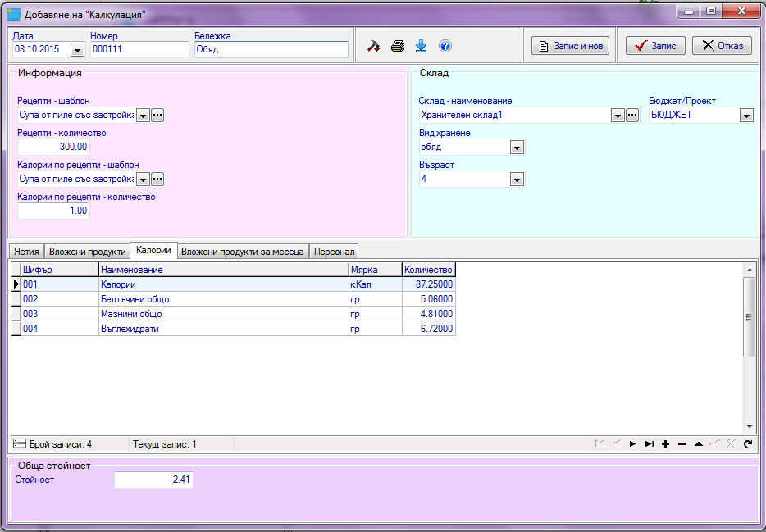Click the edit record triangle icon

click(x=699, y=443)
